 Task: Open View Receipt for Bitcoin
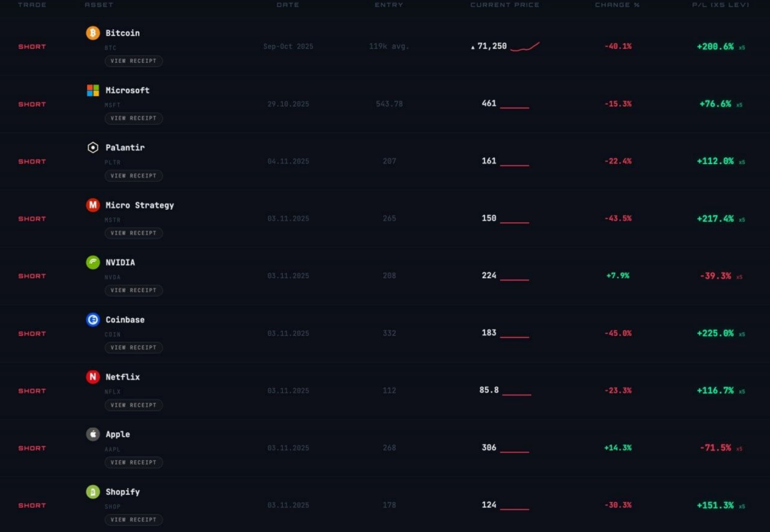(x=134, y=61)
